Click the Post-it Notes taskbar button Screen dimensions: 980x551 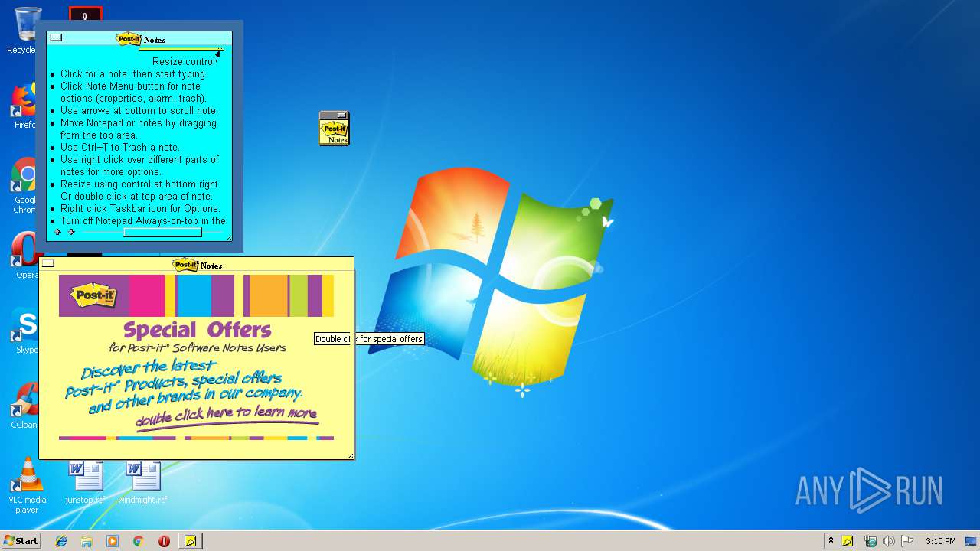(x=191, y=541)
